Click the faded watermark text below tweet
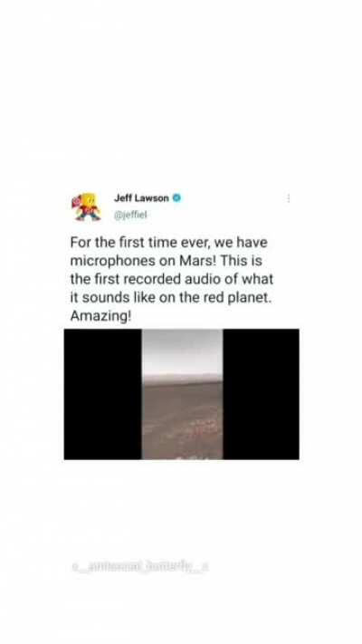 coord(140,567)
